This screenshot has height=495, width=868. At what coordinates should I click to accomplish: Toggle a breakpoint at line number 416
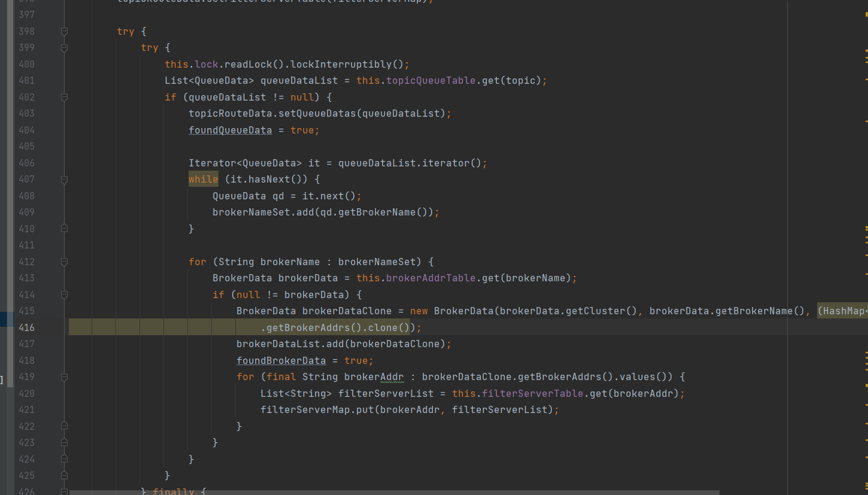click(x=26, y=327)
